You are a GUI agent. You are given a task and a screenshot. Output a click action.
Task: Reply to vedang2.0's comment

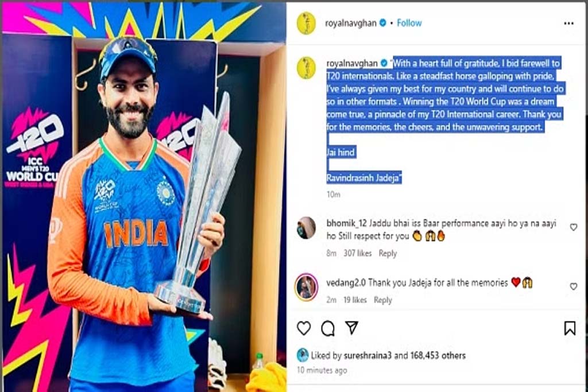click(x=382, y=300)
